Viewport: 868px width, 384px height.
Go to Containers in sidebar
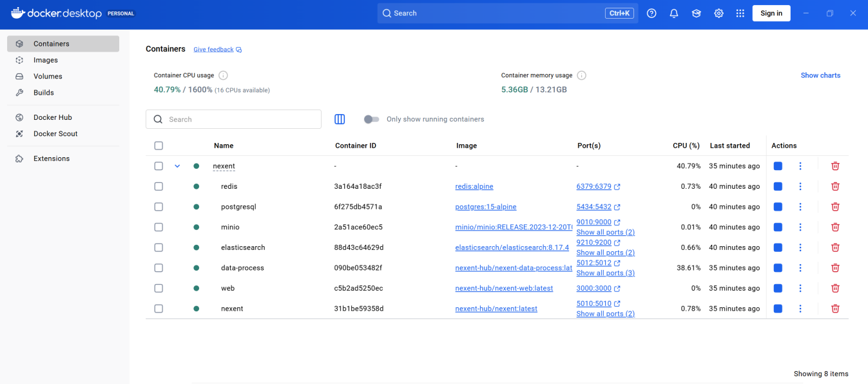[x=63, y=44]
